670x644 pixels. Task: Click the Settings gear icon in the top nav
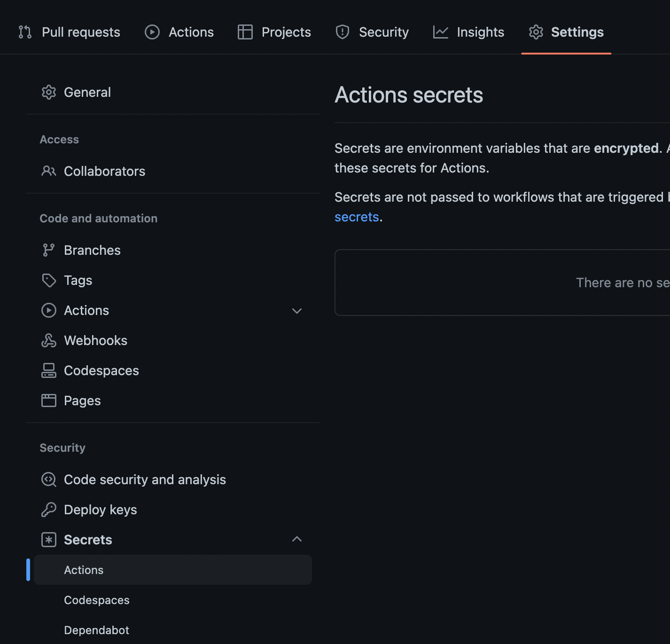pyautogui.click(x=536, y=32)
